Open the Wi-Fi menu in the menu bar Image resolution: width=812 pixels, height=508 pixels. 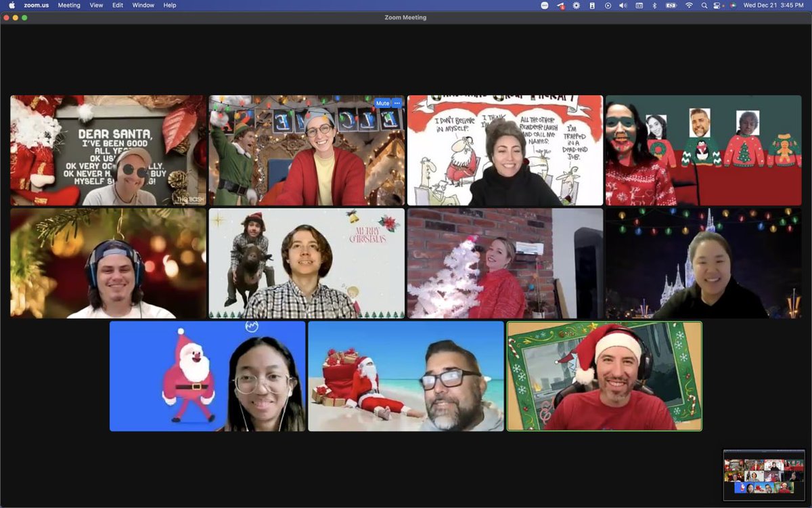687,5
